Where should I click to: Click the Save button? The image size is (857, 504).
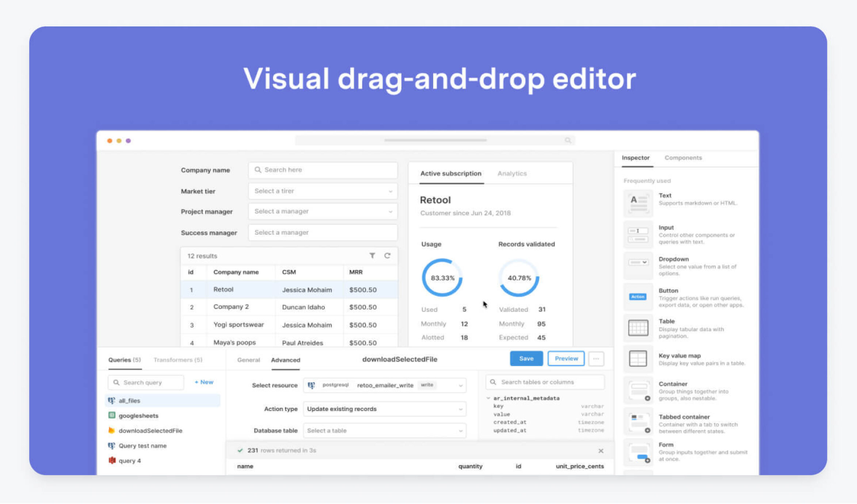click(526, 359)
